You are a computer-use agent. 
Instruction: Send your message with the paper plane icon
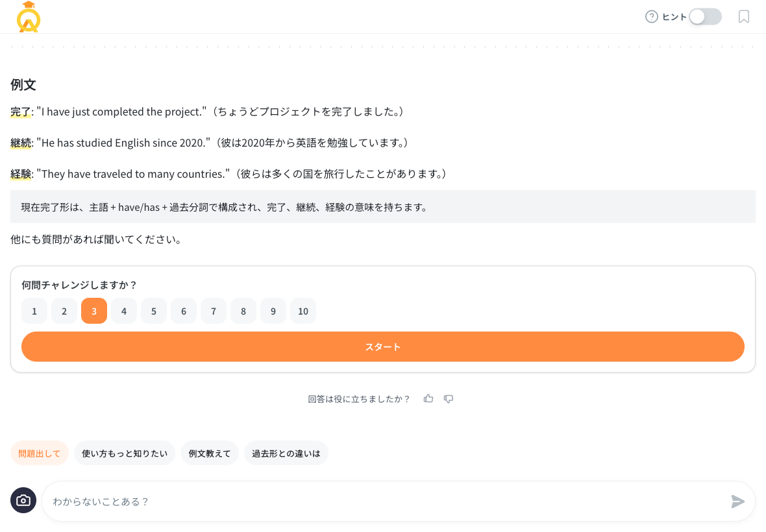coord(738,501)
